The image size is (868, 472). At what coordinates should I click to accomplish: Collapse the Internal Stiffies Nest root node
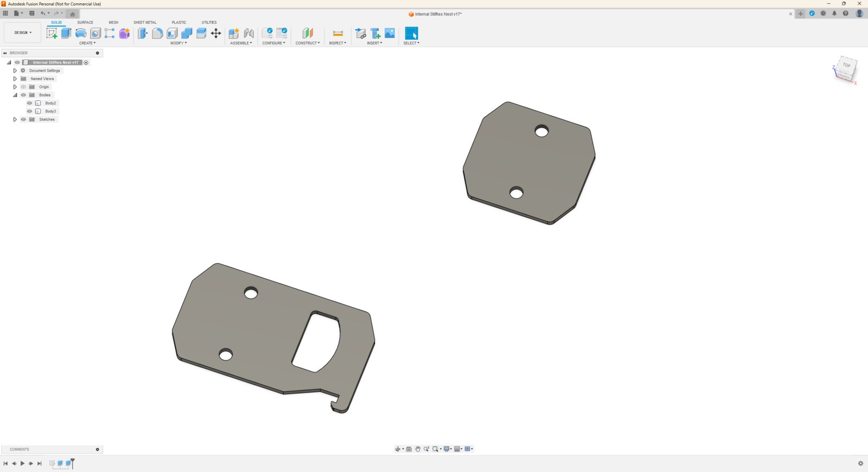tap(9, 62)
